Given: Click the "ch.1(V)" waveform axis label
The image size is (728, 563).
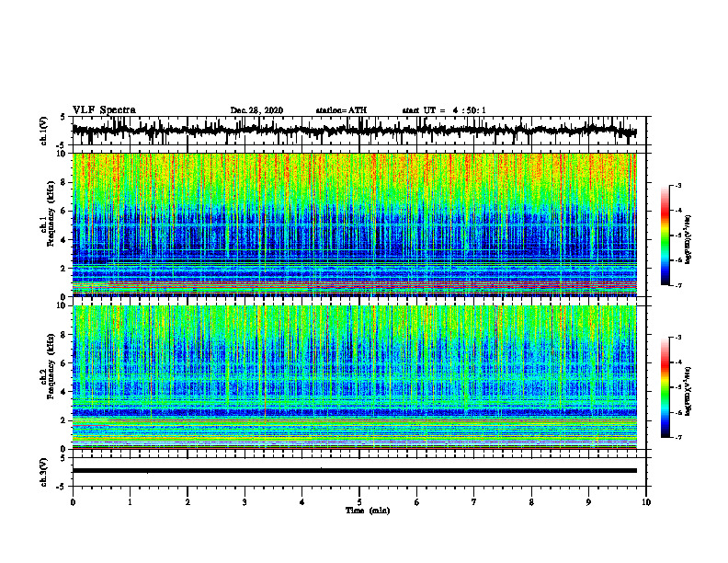Looking at the screenshot, I should (44, 131).
